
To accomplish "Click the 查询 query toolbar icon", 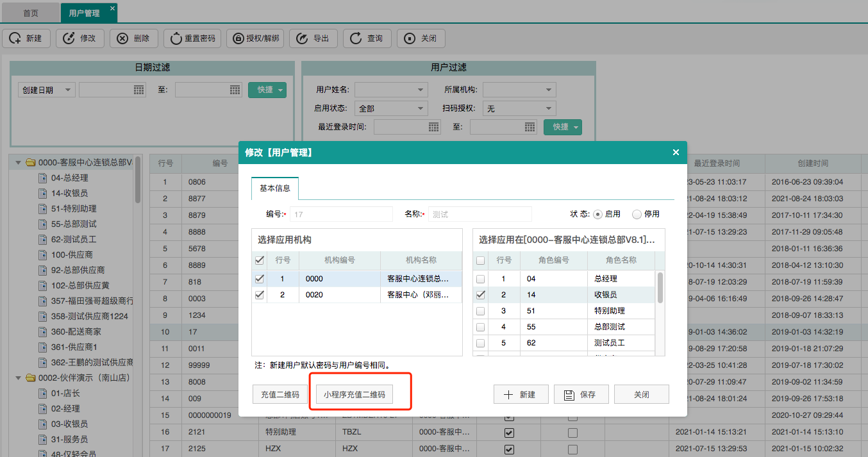I will 356,38.
